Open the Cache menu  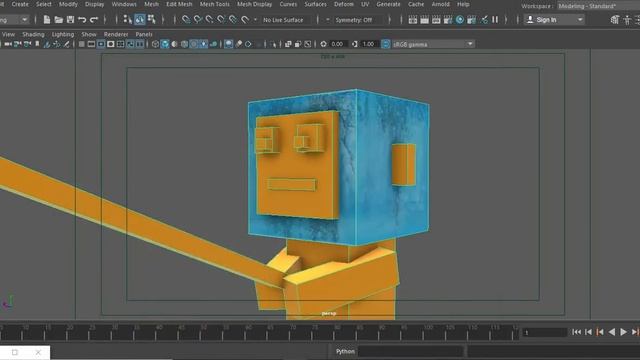[416, 4]
